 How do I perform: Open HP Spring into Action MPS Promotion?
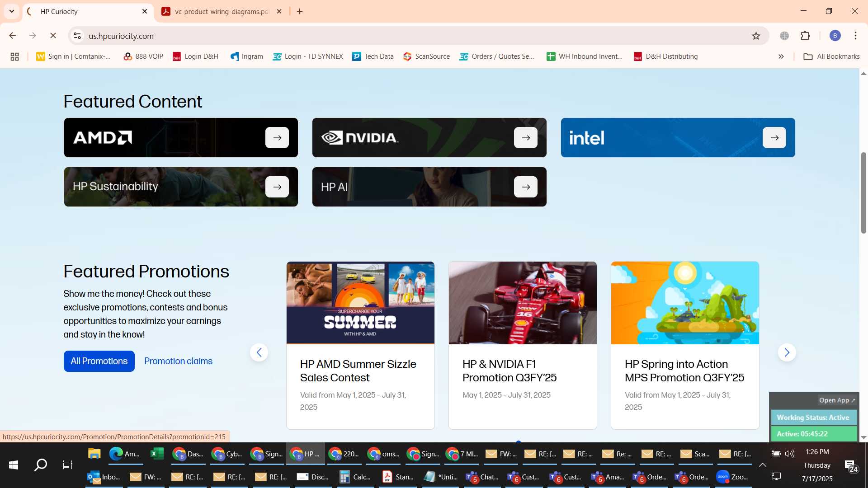click(x=684, y=371)
